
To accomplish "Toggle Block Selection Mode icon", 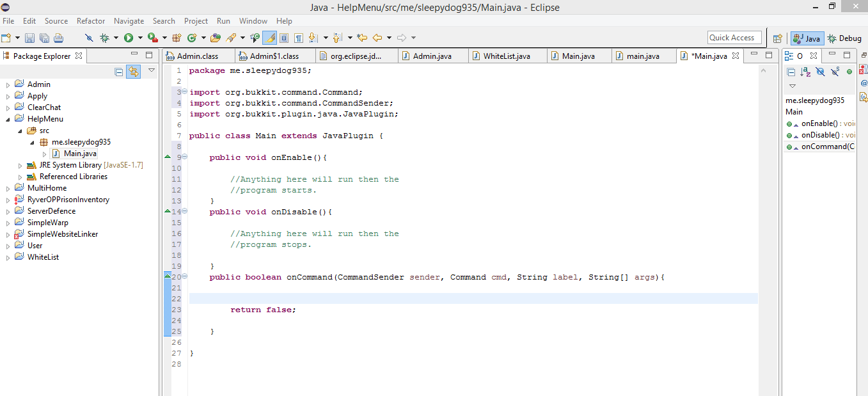I will click(x=283, y=38).
